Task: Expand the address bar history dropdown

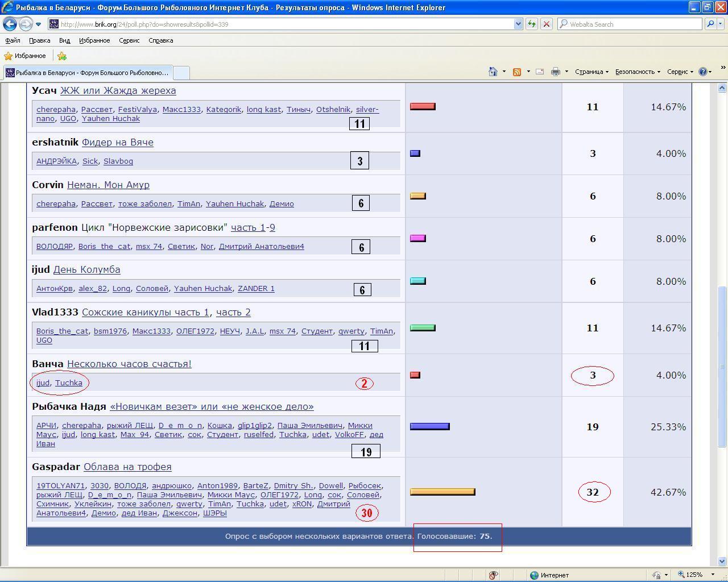Action: 518,24
